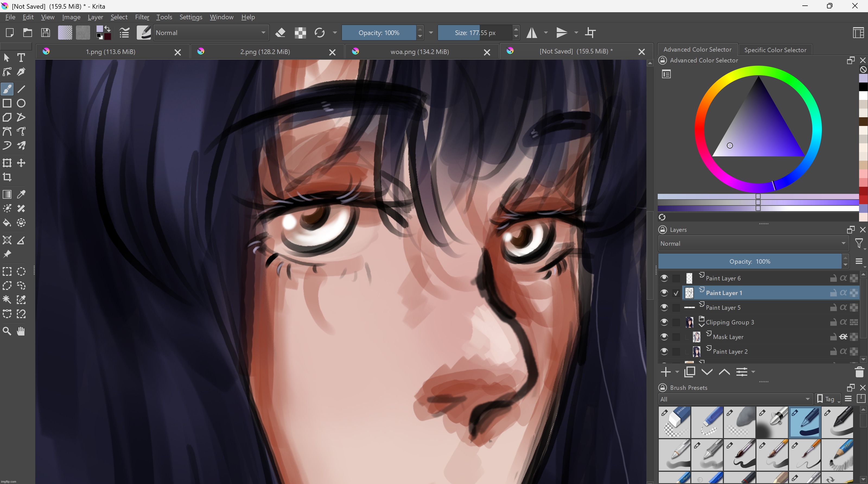The image size is (868, 484).
Task: Switch to Specific Color Selector tab
Action: [x=775, y=50]
